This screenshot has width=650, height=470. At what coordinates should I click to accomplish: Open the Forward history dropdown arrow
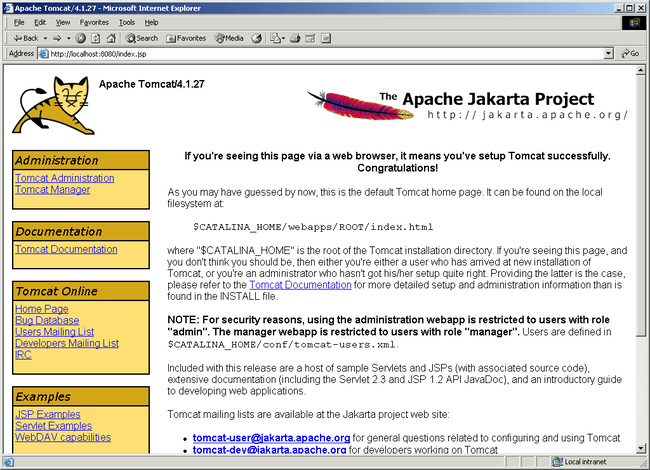click(68, 38)
